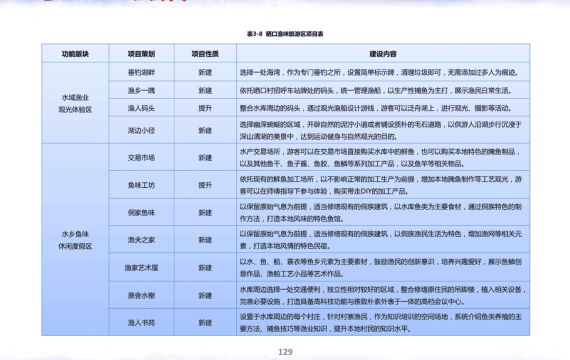The width and height of the screenshot is (570, 360).
Task: Click 新建 in the 交易市场 row
Action: (205, 157)
